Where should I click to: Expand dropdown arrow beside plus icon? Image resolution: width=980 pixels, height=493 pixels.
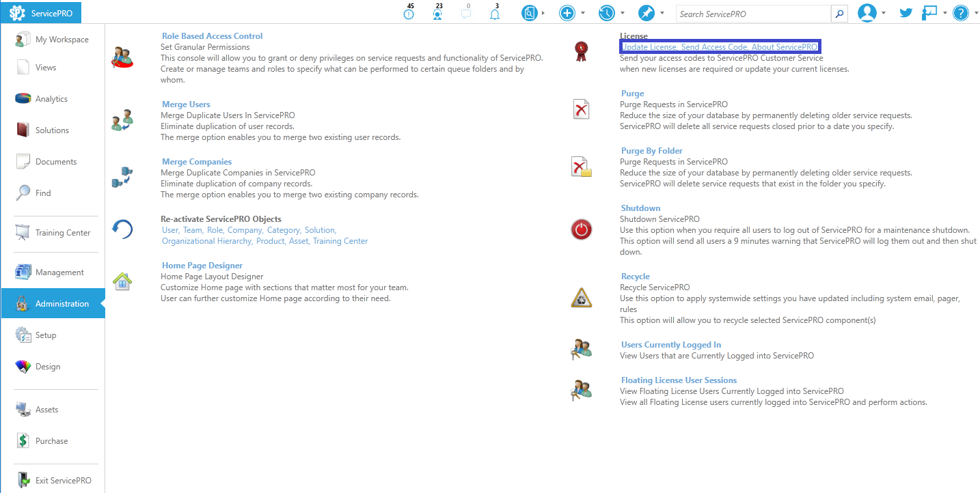click(583, 13)
